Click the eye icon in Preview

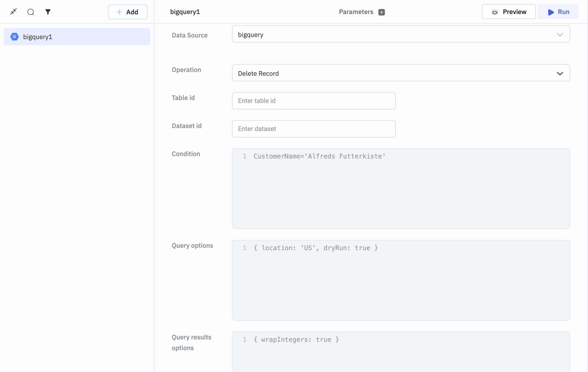[x=495, y=12]
